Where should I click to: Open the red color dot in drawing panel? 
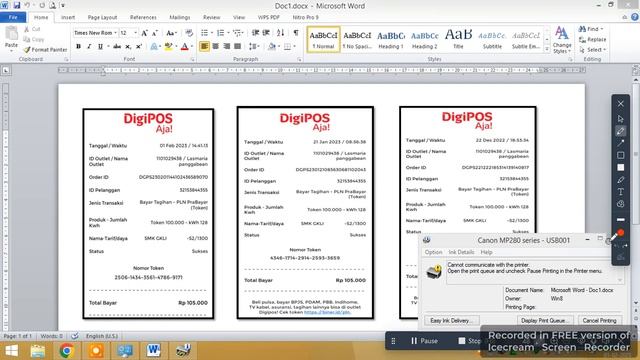[620, 233]
